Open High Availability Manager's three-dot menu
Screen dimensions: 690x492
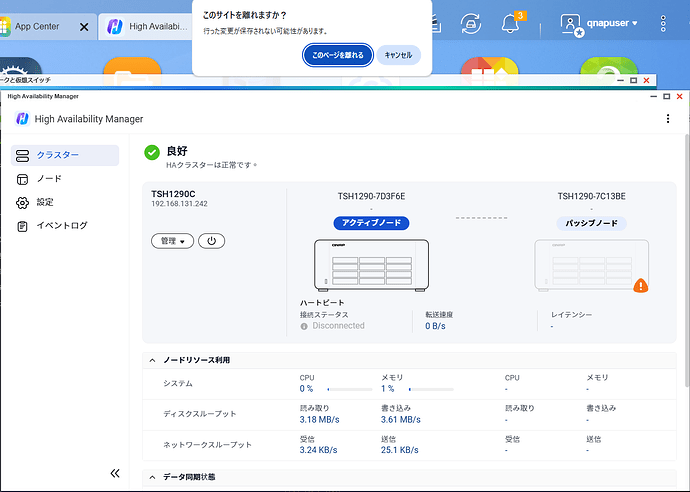668,119
